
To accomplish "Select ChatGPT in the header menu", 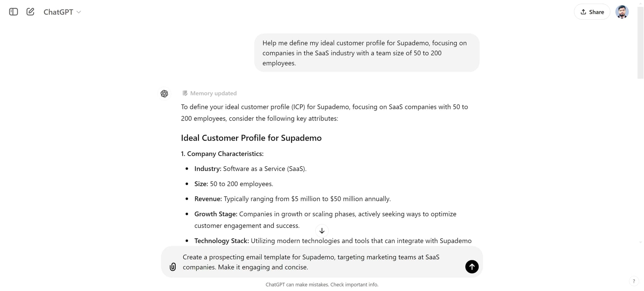I will (x=58, y=12).
